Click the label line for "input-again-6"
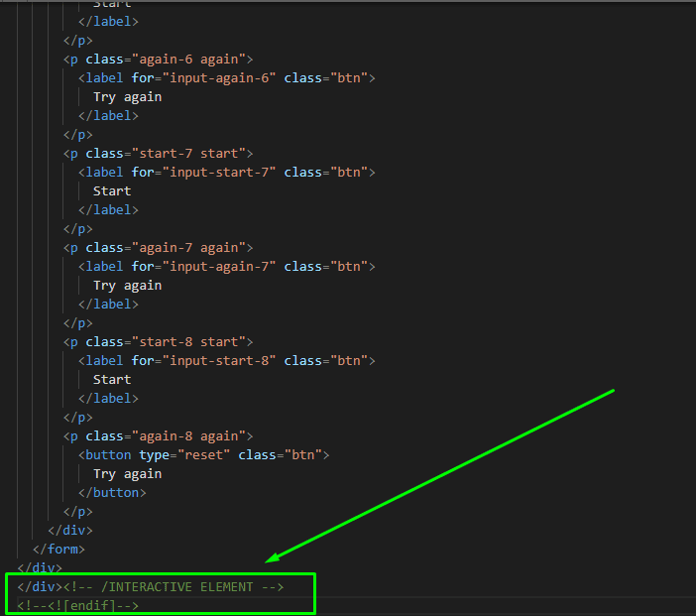696x616 pixels. [226, 78]
